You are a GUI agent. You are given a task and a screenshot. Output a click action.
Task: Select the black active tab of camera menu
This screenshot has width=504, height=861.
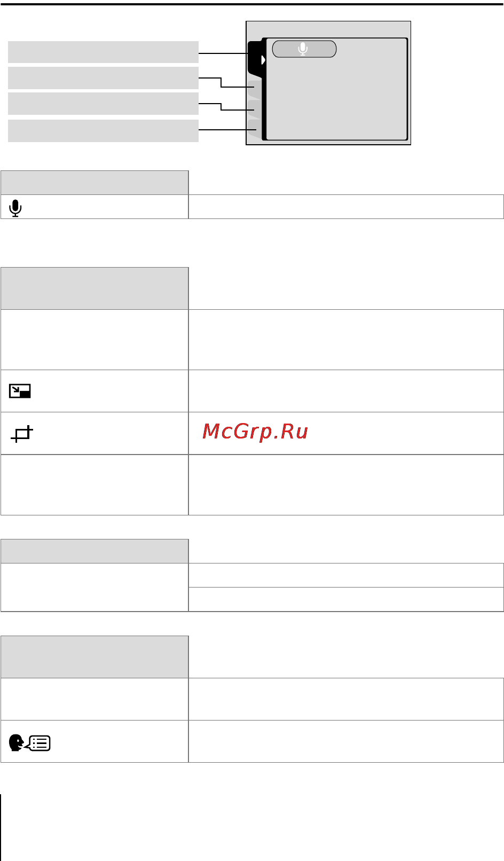click(x=256, y=58)
